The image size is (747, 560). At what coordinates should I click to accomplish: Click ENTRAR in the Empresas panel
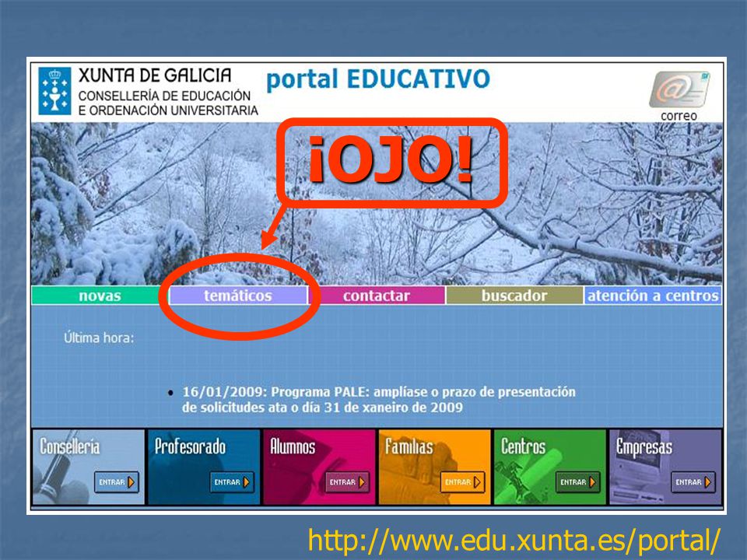(x=693, y=482)
